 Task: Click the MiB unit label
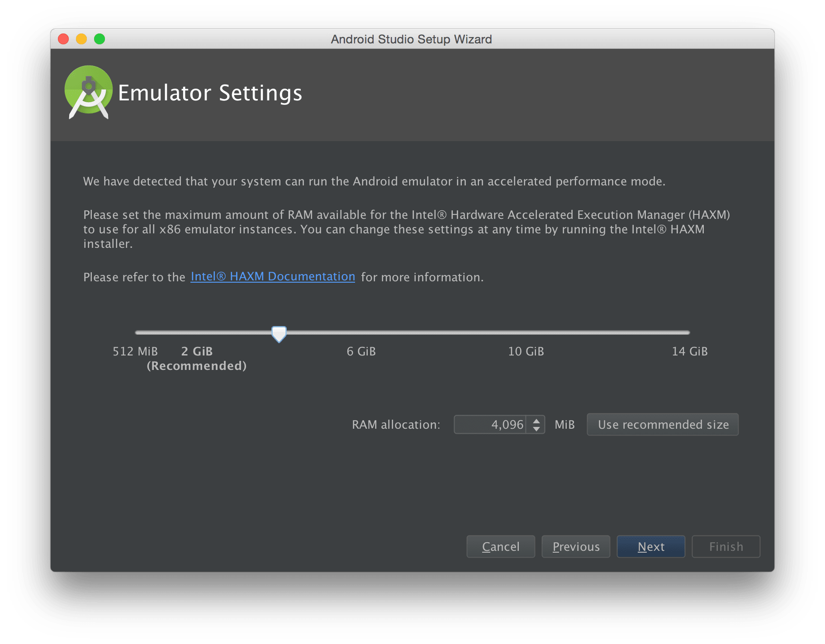click(x=564, y=425)
